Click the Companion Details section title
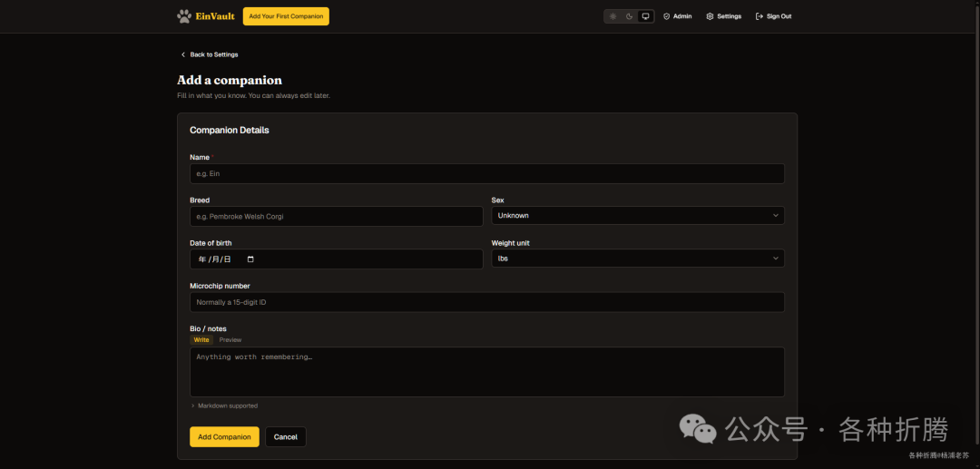This screenshot has width=980, height=469. pos(230,131)
